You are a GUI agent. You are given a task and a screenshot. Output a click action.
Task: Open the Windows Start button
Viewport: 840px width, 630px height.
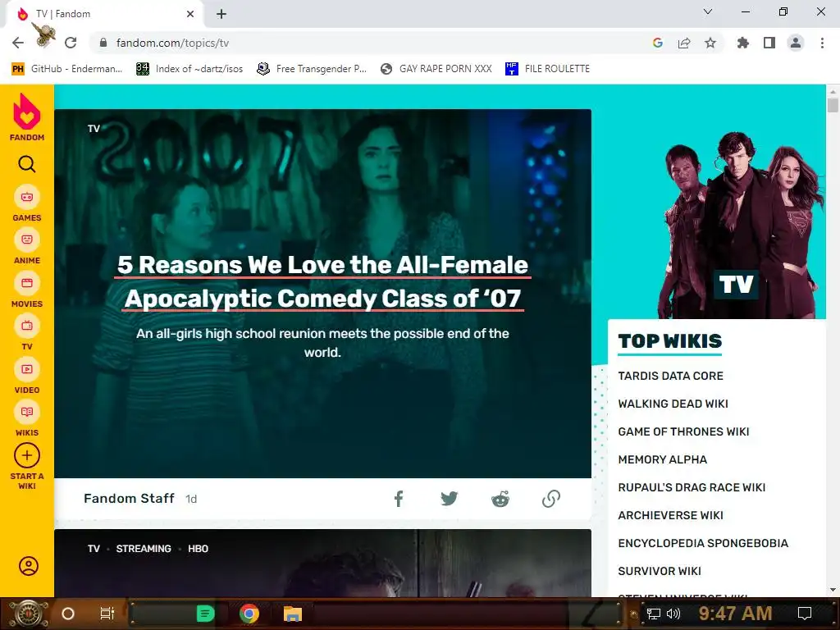[x=28, y=614]
